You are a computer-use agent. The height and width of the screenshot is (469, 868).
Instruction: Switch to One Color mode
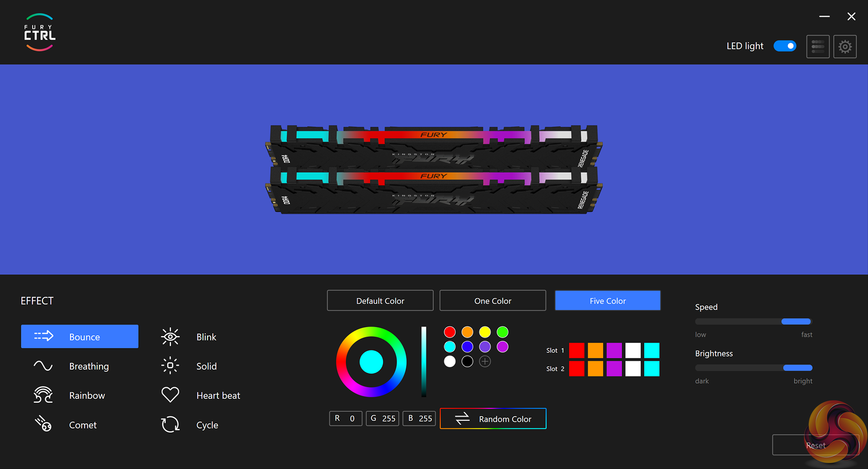click(493, 300)
